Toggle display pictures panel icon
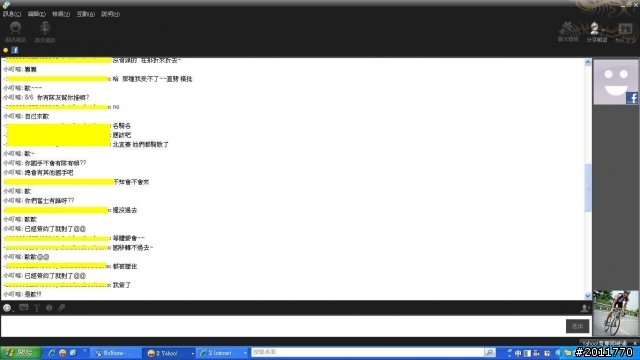This screenshot has height=360, width=640. pos(585,308)
